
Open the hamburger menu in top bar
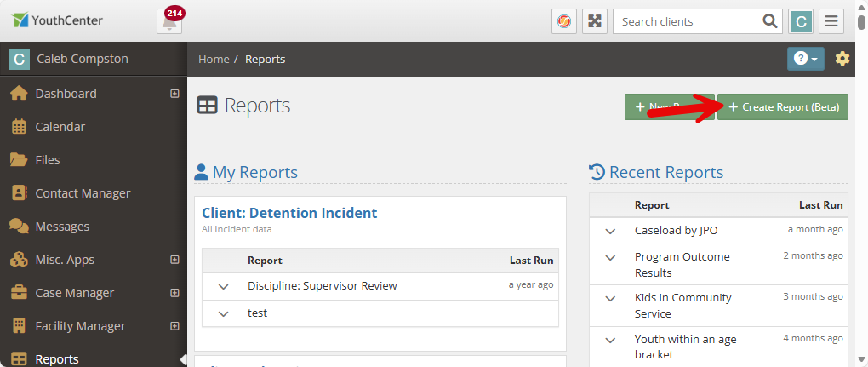831,21
